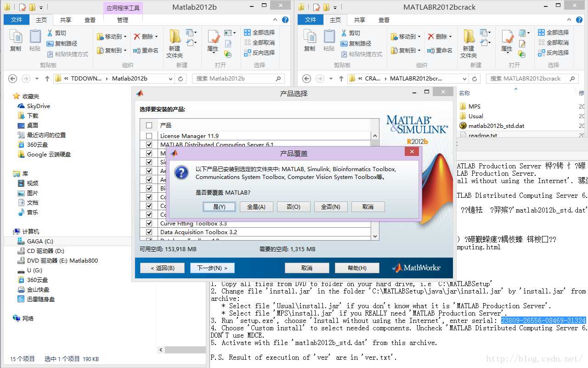Enable the License Manager 11.9 checkbox

(x=149, y=135)
